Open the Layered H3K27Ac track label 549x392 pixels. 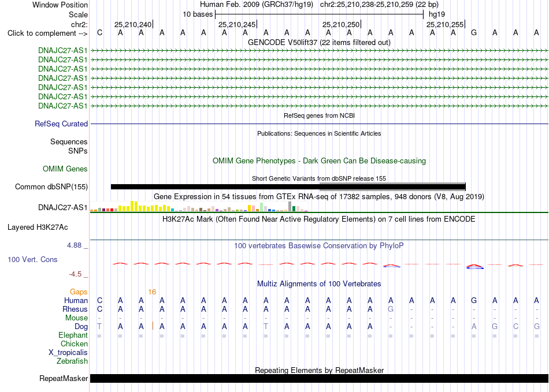[38, 227]
